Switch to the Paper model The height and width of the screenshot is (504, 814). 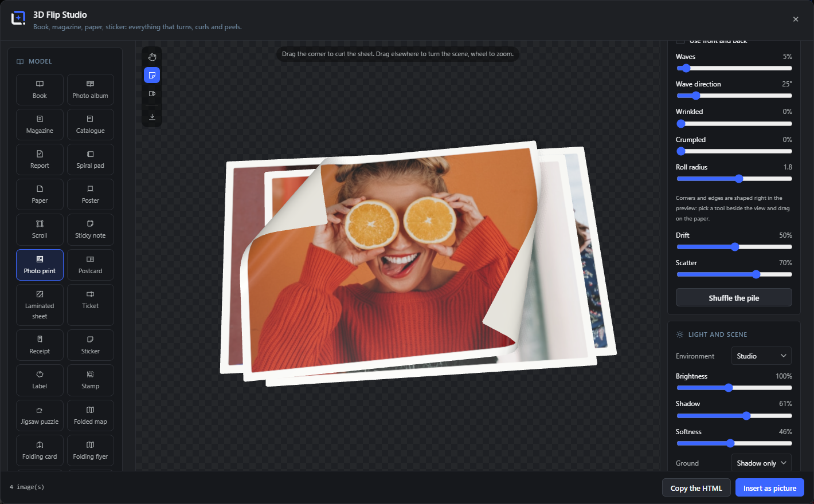coord(40,195)
